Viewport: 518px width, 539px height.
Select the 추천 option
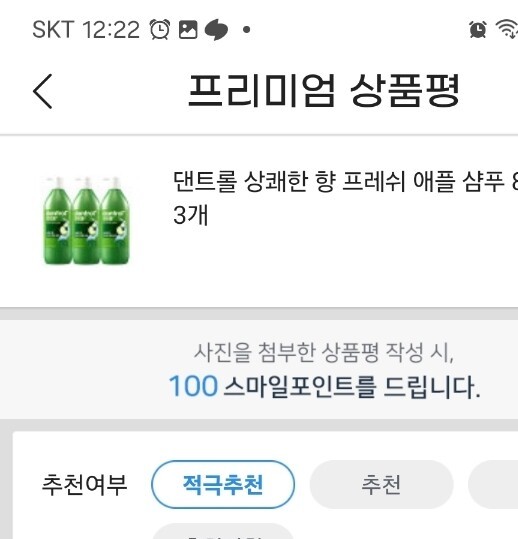pyautogui.click(x=382, y=484)
